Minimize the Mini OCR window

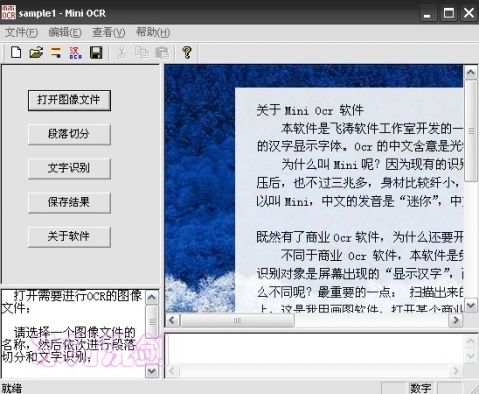tap(427, 14)
